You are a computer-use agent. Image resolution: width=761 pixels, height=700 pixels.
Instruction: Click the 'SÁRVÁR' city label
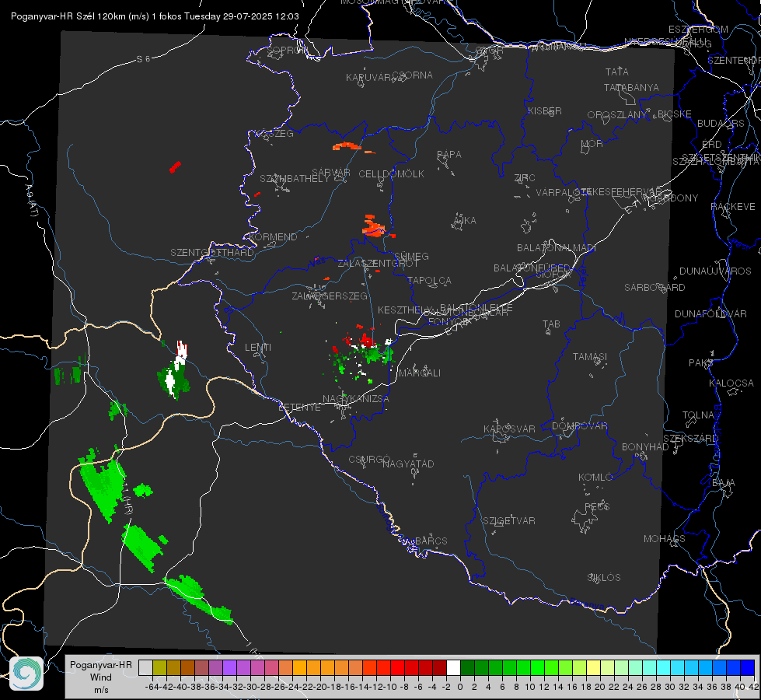point(331,173)
